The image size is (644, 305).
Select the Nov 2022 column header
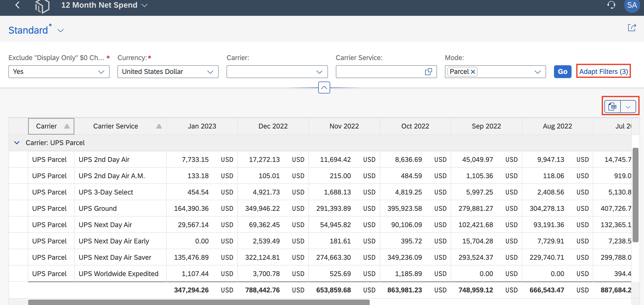coord(344,126)
